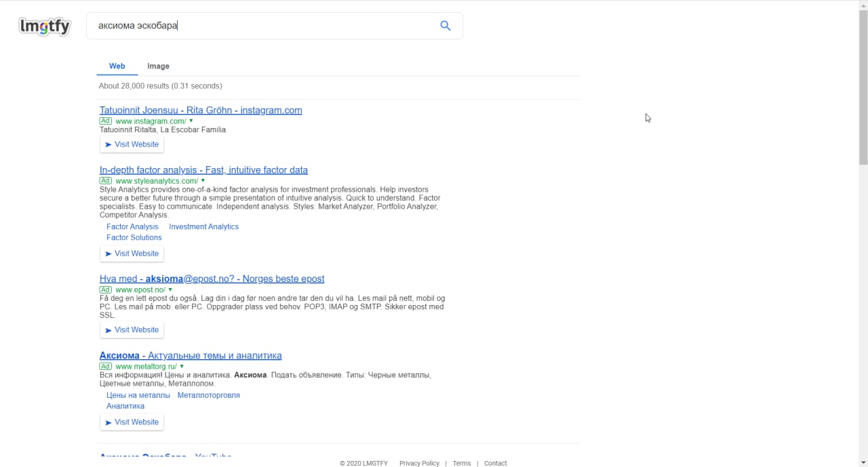
Task: Click the Tatuoinnit Ritalta, La Escobar Familia text
Action: click(x=163, y=130)
